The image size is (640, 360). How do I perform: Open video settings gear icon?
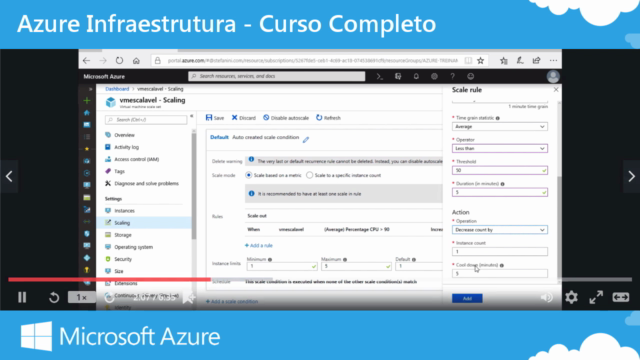[x=571, y=297]
